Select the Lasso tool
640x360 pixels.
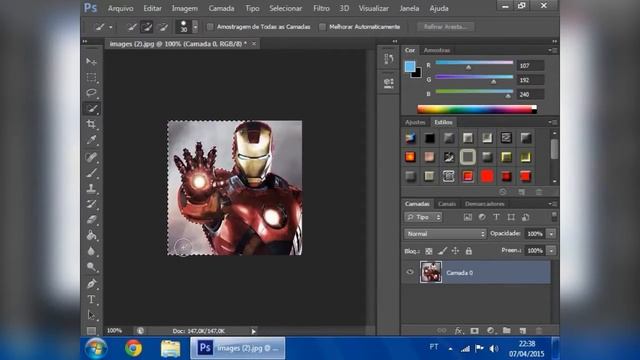pos(91,93)
